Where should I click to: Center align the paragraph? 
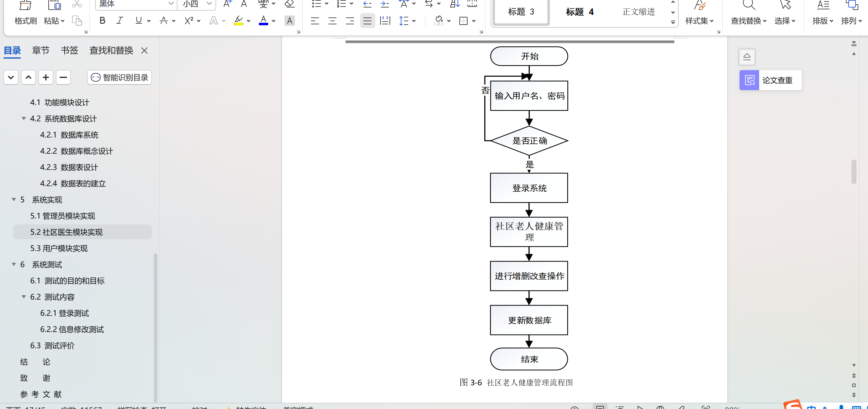332,21
